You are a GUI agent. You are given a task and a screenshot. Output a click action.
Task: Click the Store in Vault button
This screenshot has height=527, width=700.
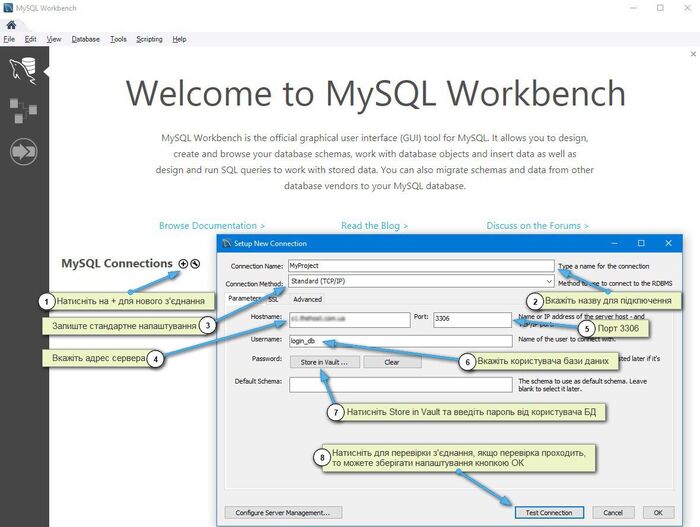325,362
